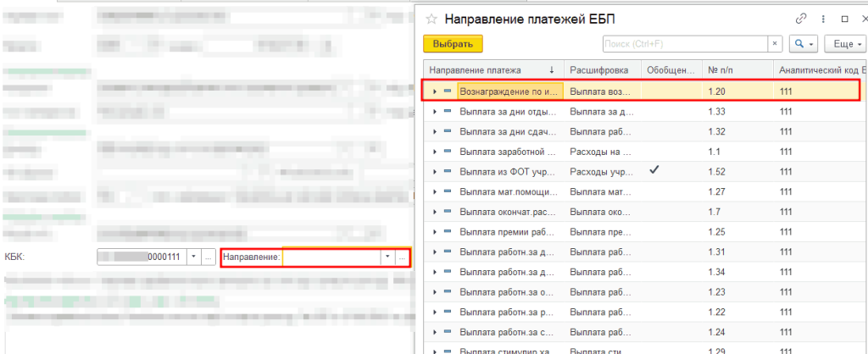The height and width of the screenshot is (354, 868).
Task: Click into the Направление input field
Action: [331, 257]
